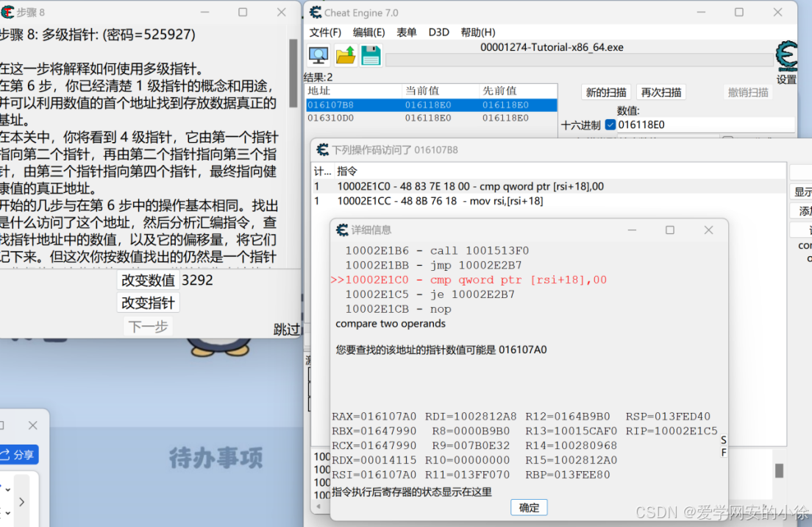Click icon of the 下列操作码访问了 window
The image size is (812, 527).
[x=323, y=149]
